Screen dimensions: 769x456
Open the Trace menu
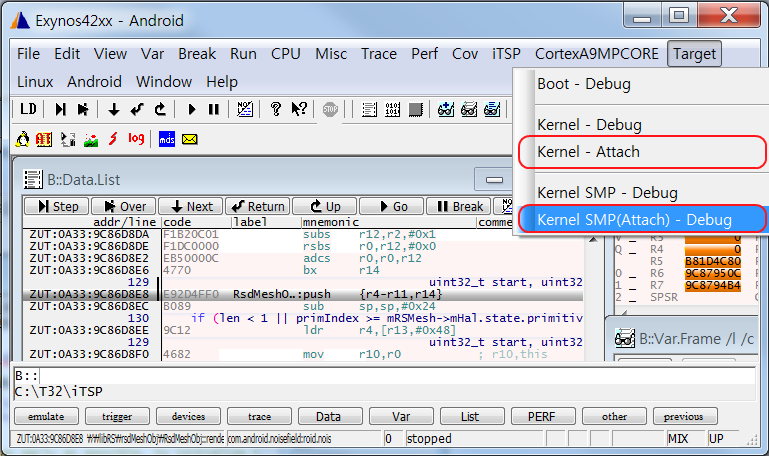point(378,54)
